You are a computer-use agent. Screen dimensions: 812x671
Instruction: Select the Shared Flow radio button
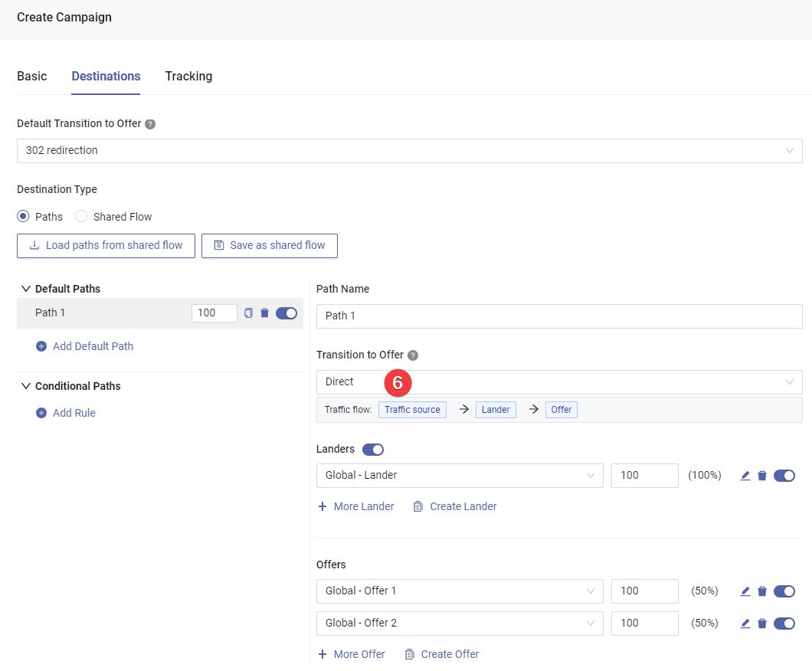click(x=80, y=217)
